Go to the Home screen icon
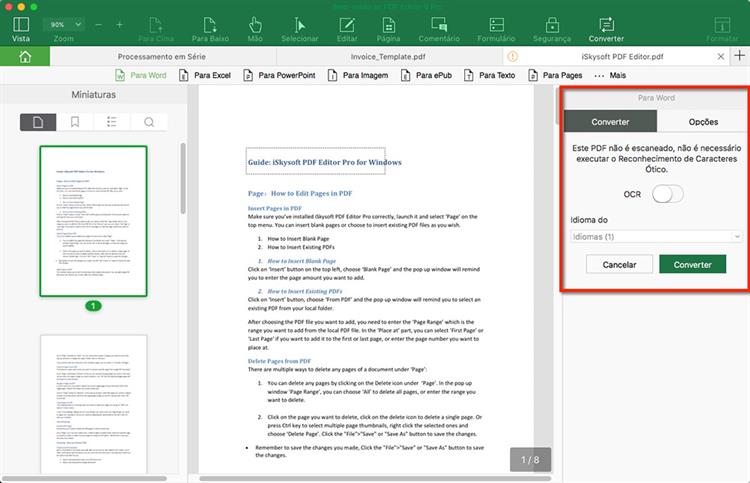 [x=25, y=57]
